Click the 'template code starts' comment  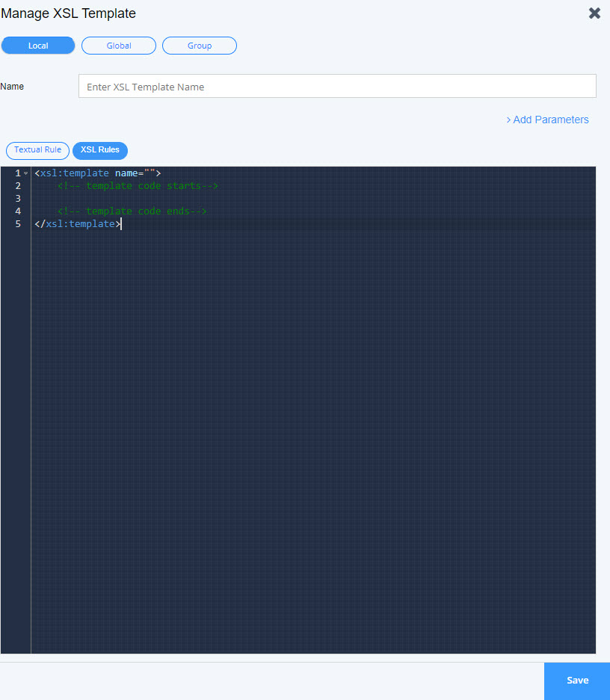[x=138, y=186]
